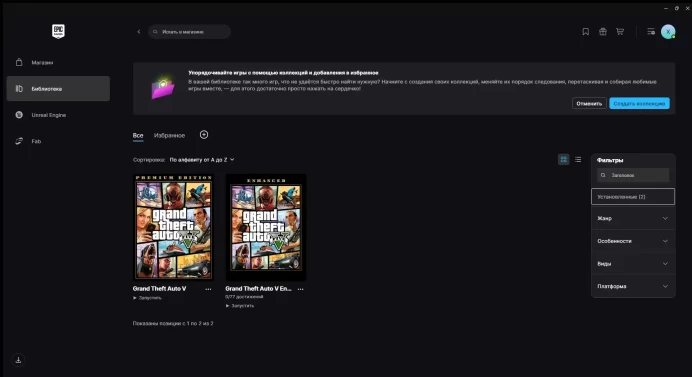Open the gift redeem icon

tap(603, 32)
